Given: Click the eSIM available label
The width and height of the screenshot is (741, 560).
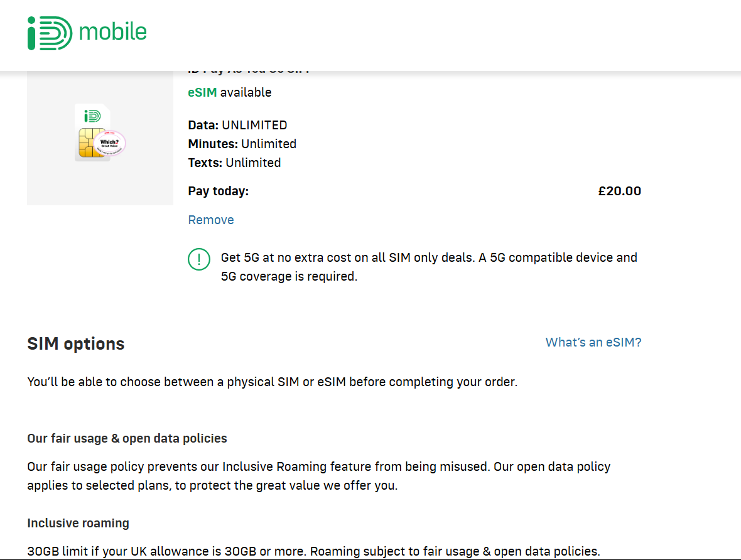Looking at the screenshot, I should (x=230, y=92).
